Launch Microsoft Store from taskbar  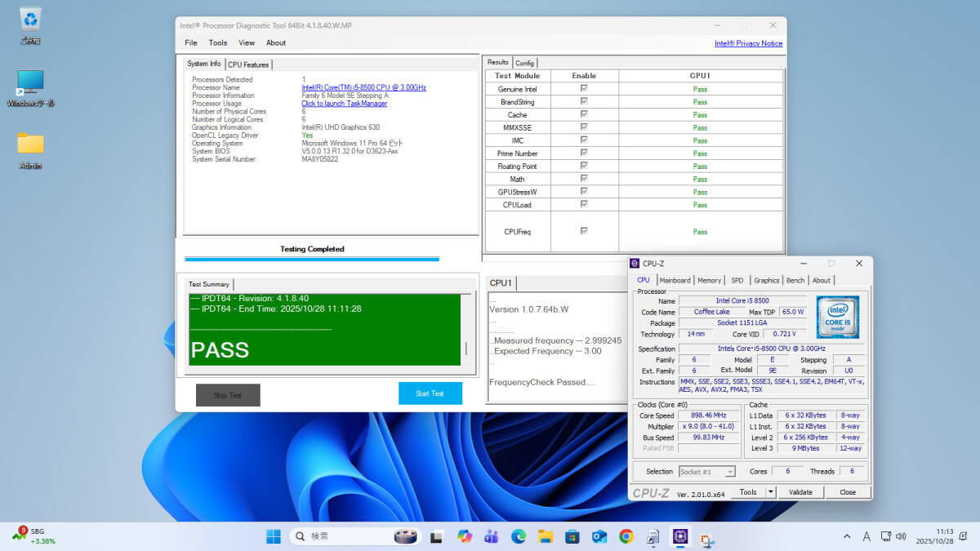(572, 536)
